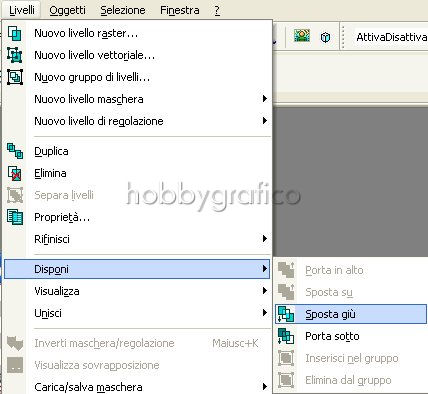Expand the Nuovo livello maschera submenu arrow
Image resolution: width=428 pixels, height=394 pixels.
click(x=265, y=99)
